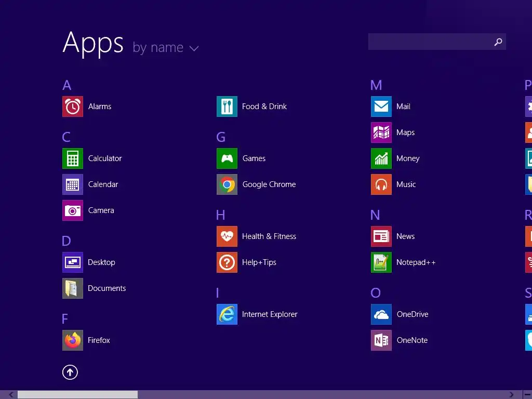Open the News app icon
Image resolution: width=532 pixels, height=399 pixels.
tap(381, 236)
